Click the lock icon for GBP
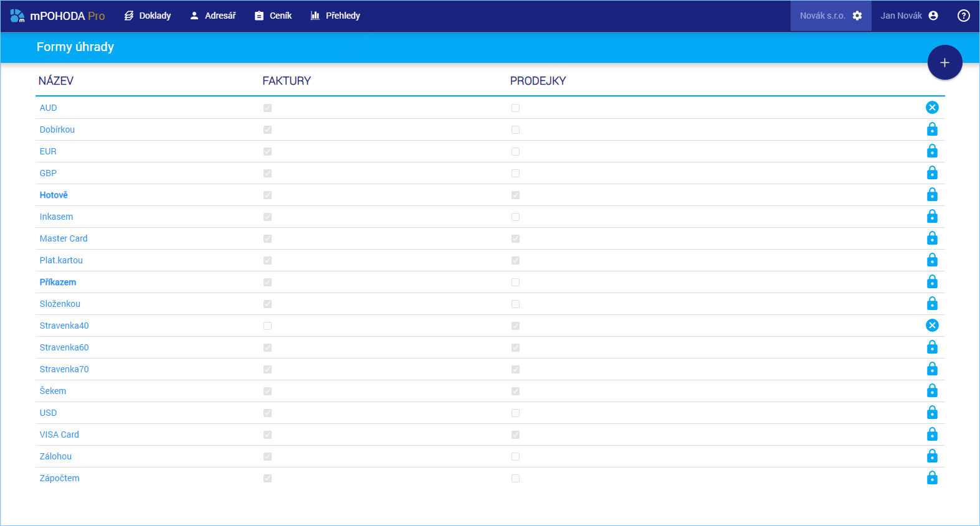980x526 pixels. [932, 172]
